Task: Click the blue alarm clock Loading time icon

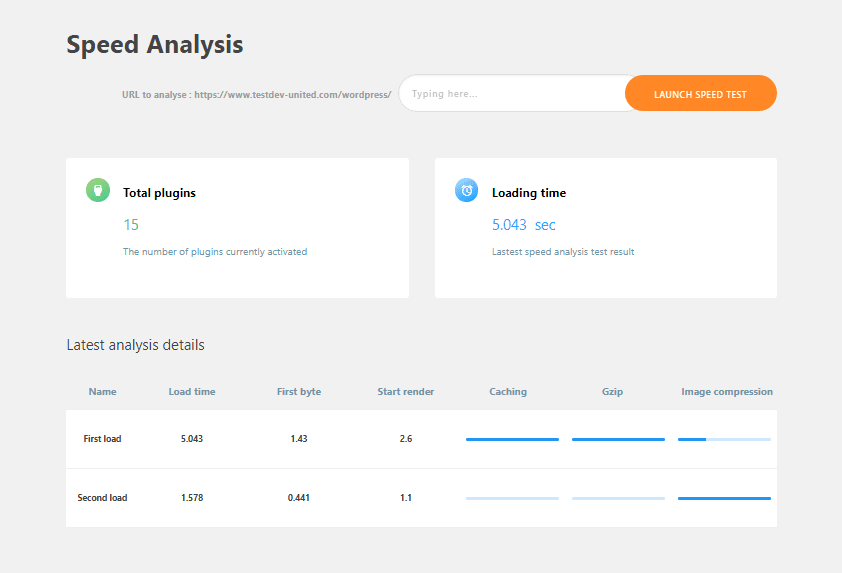Action: point(466,190)
